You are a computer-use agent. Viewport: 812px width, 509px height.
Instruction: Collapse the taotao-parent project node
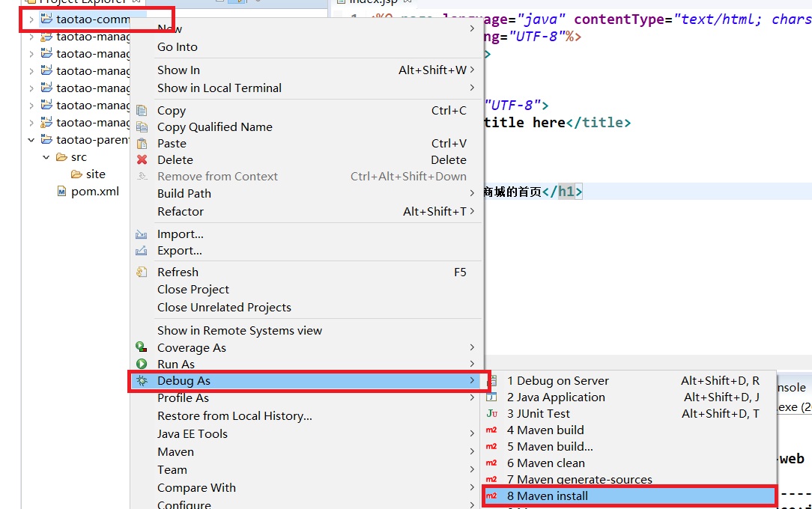(31, 140)
